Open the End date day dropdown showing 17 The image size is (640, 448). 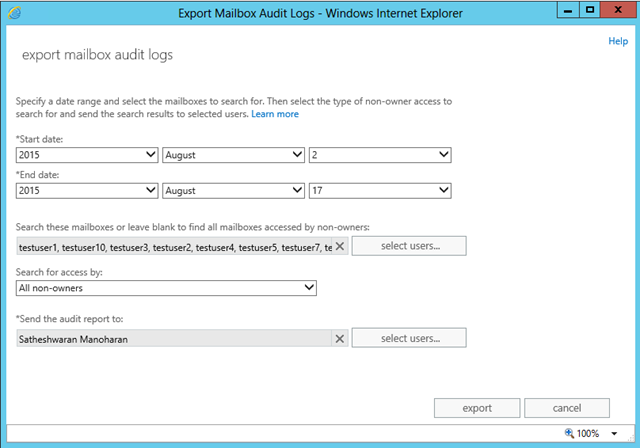click(x=380, y=191)
